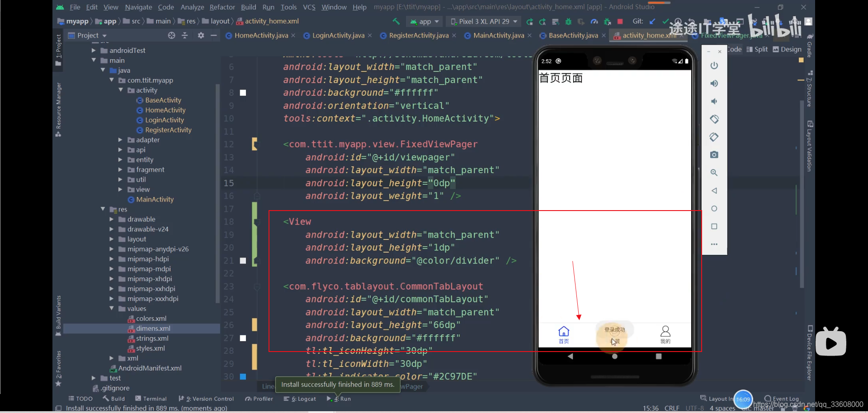Open the Logcat tool window
This screenshot has height=413, width=868.
point(300,399)
